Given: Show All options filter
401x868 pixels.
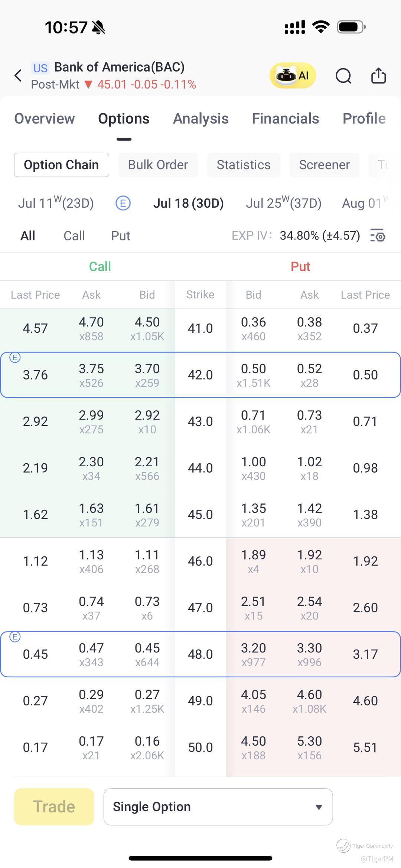Looking at the screenshot, I should (x=28, y=236).
